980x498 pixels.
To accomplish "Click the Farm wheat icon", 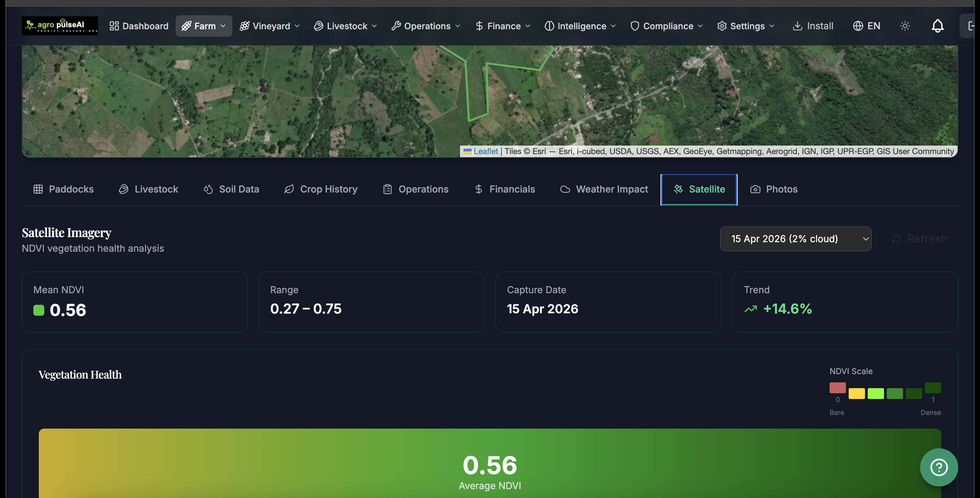I will (x=186, y=26).
